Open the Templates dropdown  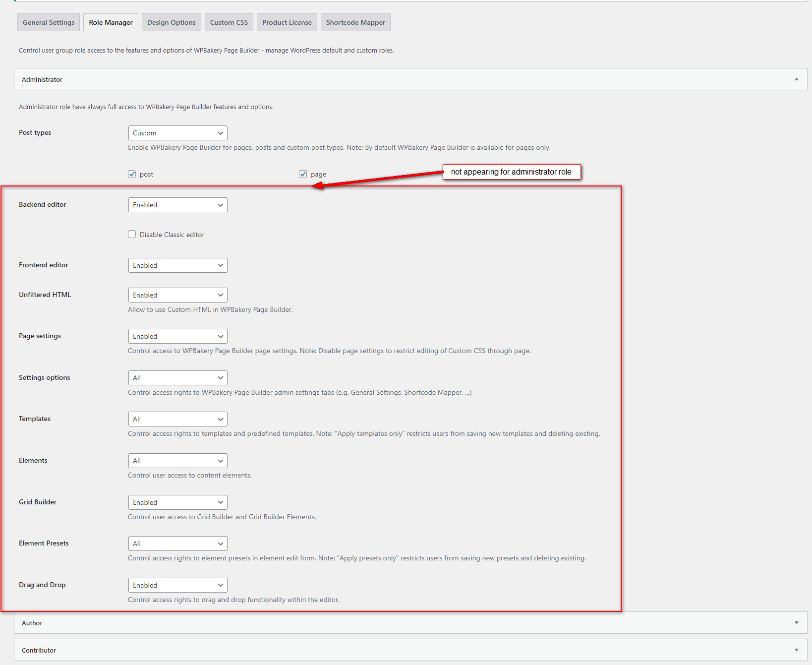(x=178, y=419)
